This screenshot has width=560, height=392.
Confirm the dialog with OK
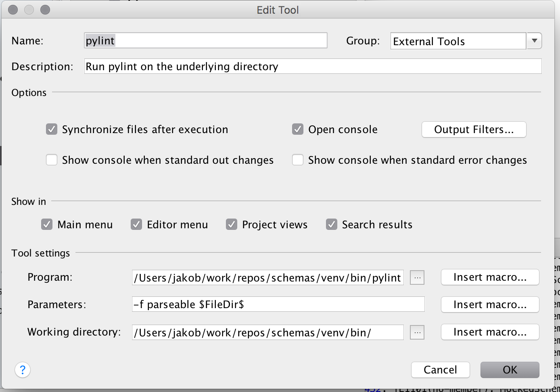click(510, 370)
